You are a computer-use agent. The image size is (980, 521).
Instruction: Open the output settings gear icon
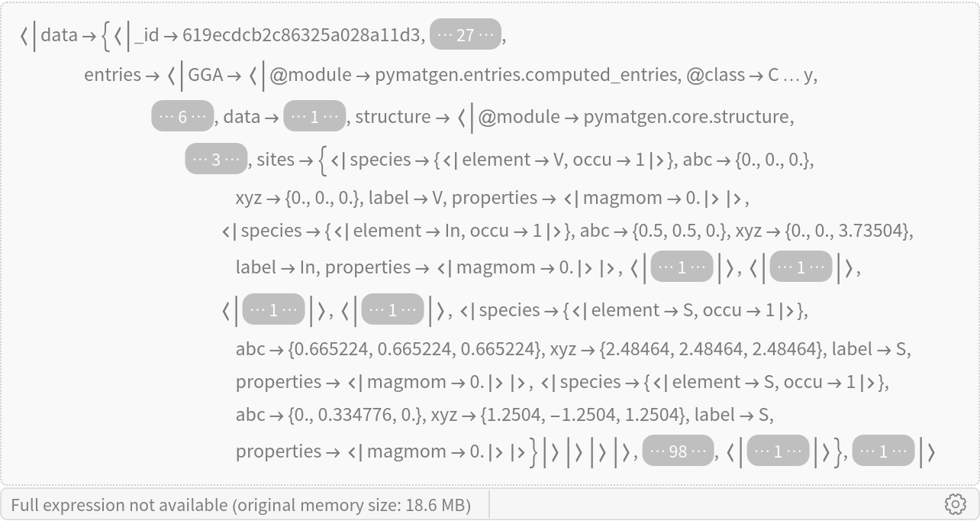click(955, 504)
